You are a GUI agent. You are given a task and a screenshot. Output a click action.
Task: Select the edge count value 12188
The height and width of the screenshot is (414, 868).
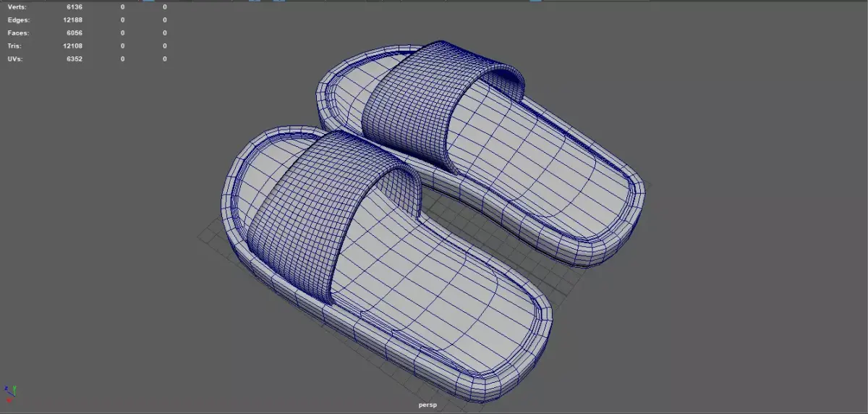pyautogui.click(x=72, y=20)
